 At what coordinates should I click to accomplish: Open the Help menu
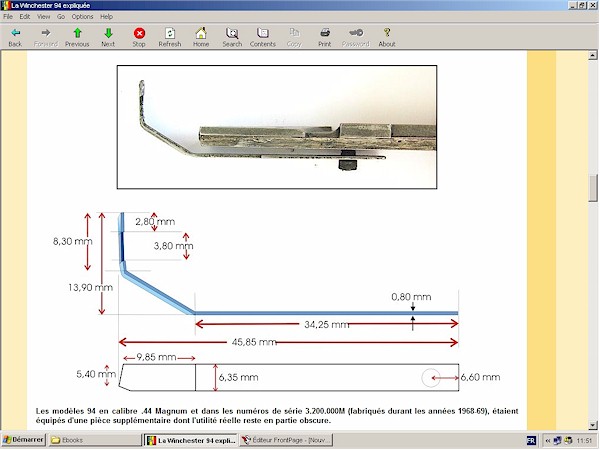pyautogui.click(x=107, y=17)
